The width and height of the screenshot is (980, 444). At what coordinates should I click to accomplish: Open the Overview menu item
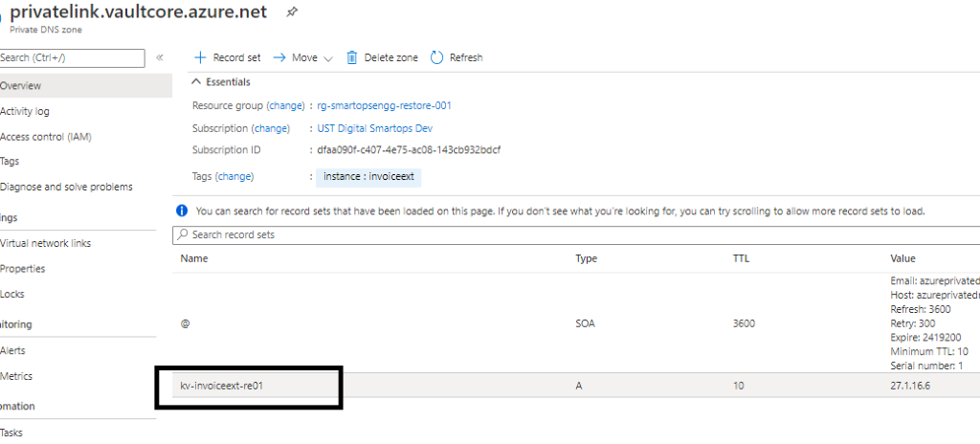point(85,86)
